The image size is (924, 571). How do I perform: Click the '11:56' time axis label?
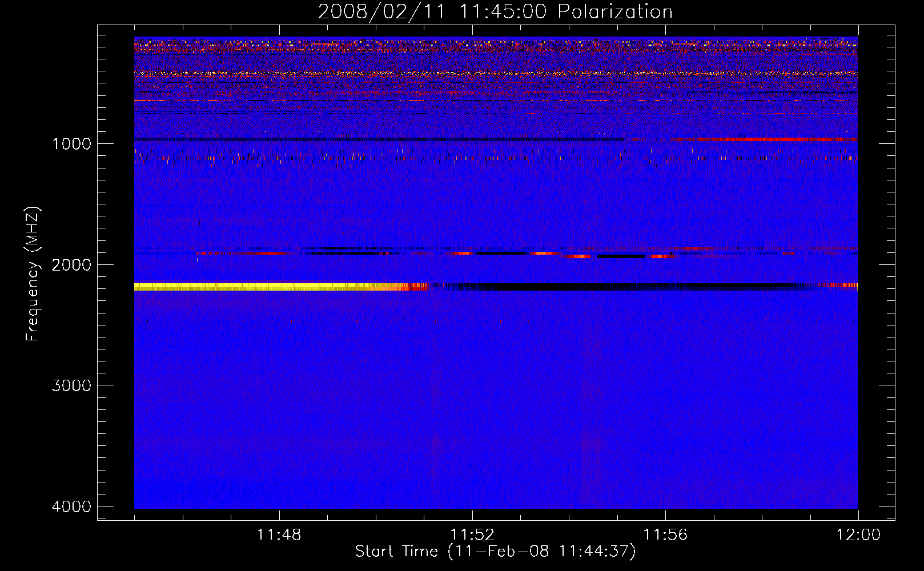point(665,535)
